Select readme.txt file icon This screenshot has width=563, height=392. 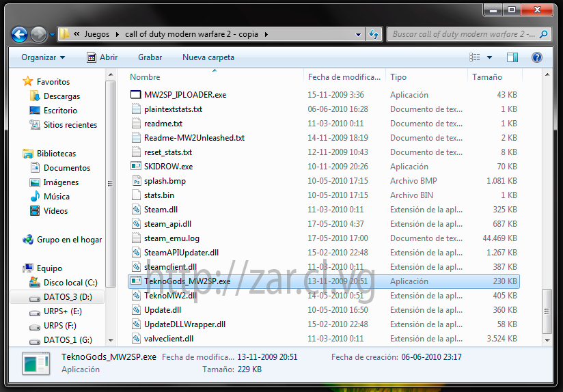(136, 124)
